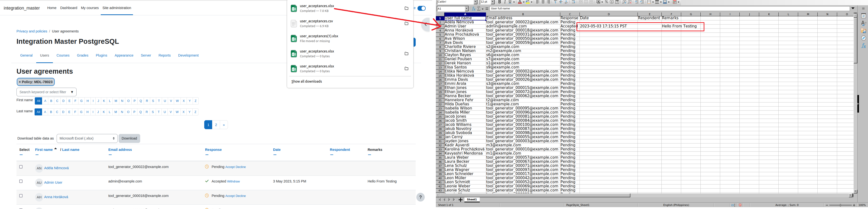Image resolution: width=868 pixels, height=209 pixels.
Task: Open the help question-mark button
Action: pos(421,197)
